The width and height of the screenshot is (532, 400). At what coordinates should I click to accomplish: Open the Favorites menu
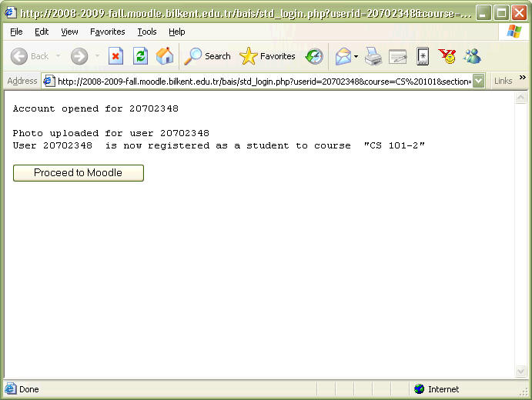(108, 32)
